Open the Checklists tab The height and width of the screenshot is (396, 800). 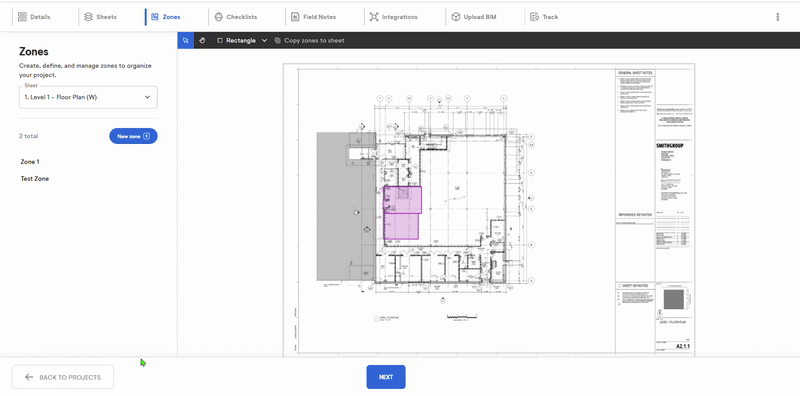[235, 17]
